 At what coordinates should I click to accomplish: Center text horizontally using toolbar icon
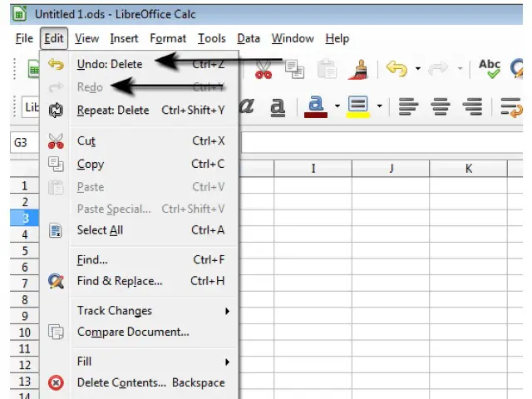click(x=440, y=106)
